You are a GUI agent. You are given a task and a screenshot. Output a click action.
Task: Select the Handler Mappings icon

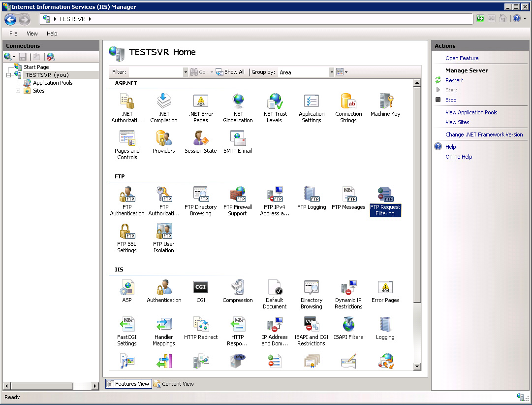[164, 331]
